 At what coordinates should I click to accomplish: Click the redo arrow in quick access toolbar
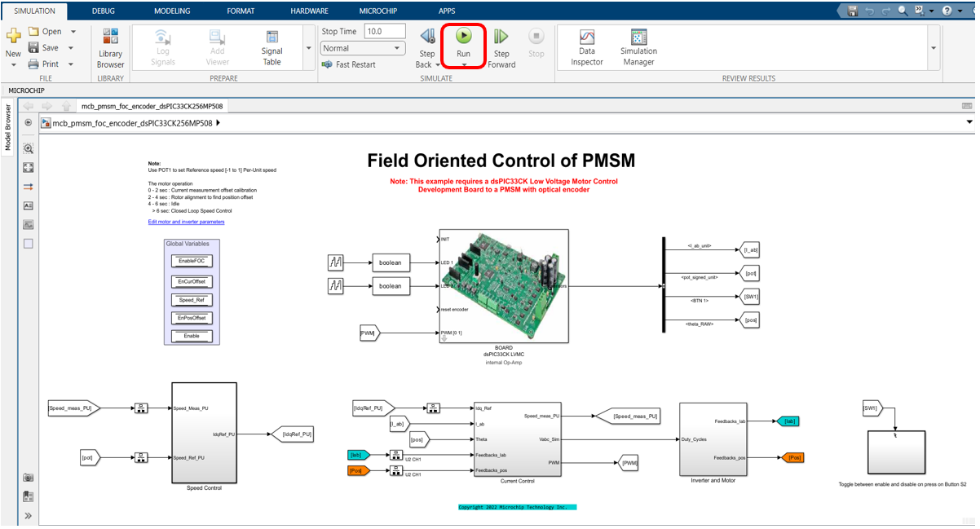(x=886, y=11)
